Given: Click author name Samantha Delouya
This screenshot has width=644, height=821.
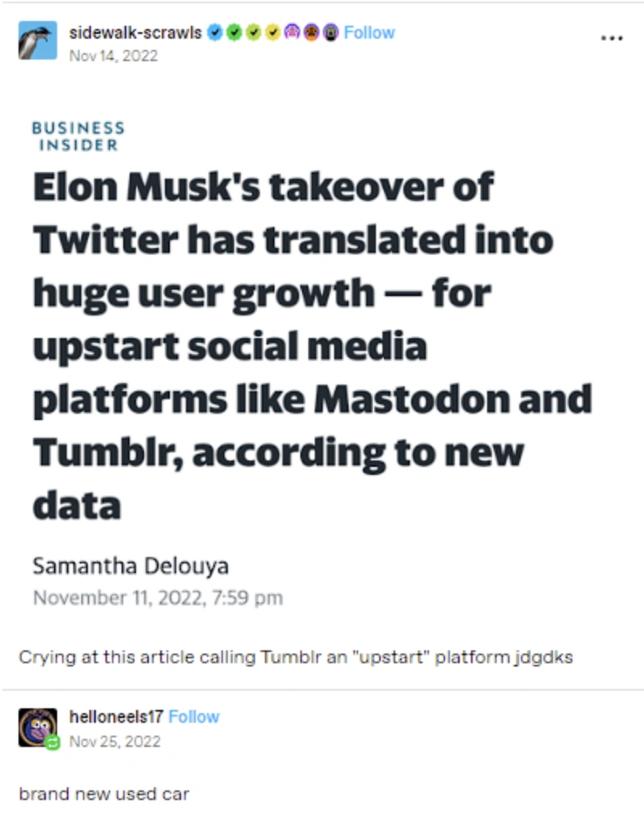Looking at the screenshot, I should click(x=130, y=566).
